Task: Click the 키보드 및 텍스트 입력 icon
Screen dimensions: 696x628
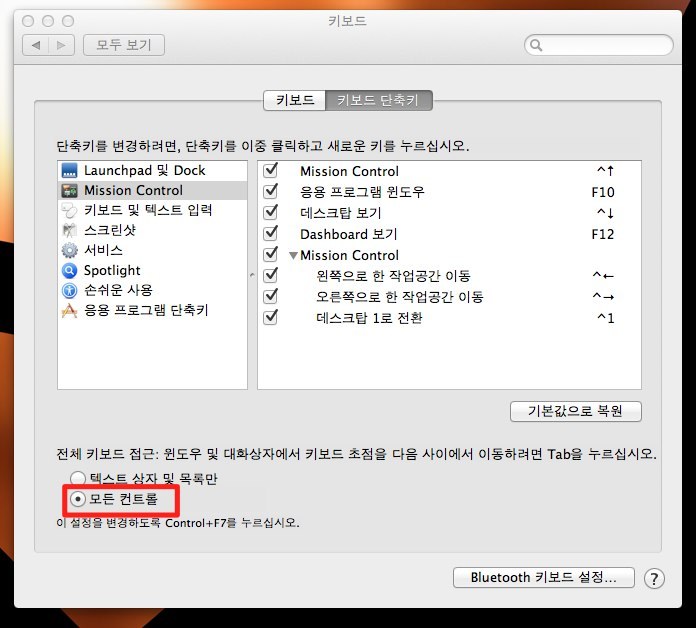Action: tap(69, 210)
